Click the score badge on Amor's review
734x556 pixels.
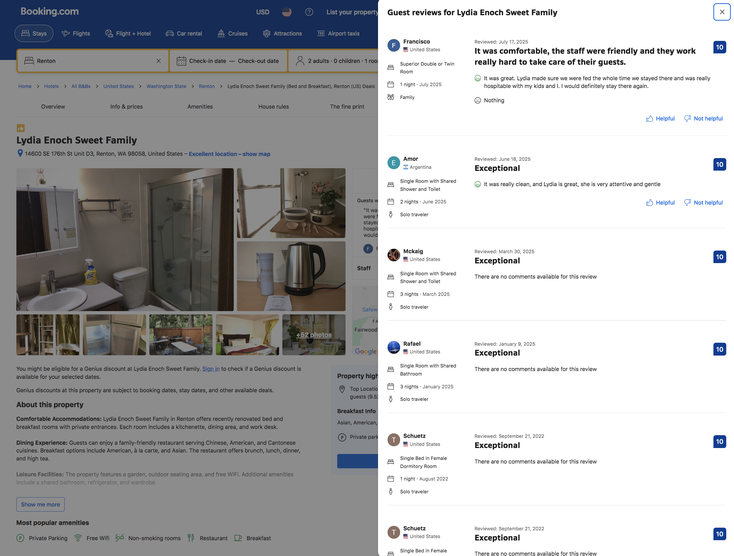pyautogui.click(x=719, y=164)
